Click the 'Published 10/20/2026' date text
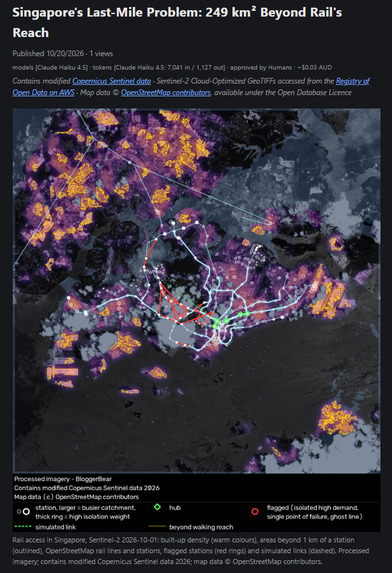 pos(48,53)
